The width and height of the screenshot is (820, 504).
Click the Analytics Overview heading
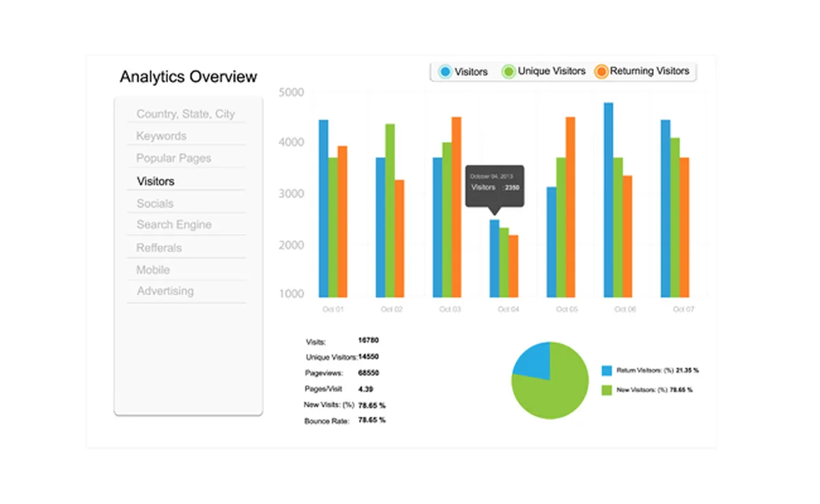click(189, 76)
